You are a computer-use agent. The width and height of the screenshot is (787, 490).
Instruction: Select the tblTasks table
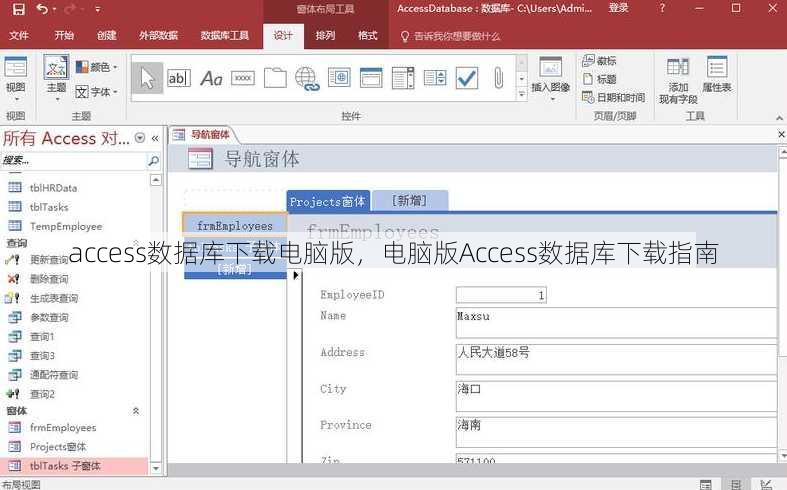click(x=49, y=207)
